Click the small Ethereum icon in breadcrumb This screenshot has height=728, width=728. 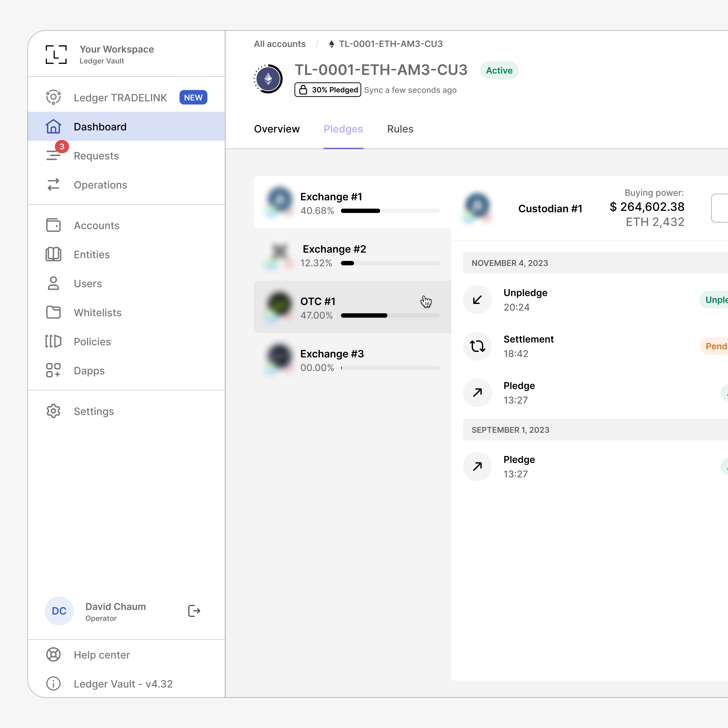pyautogui.click(x=332, y=44)
